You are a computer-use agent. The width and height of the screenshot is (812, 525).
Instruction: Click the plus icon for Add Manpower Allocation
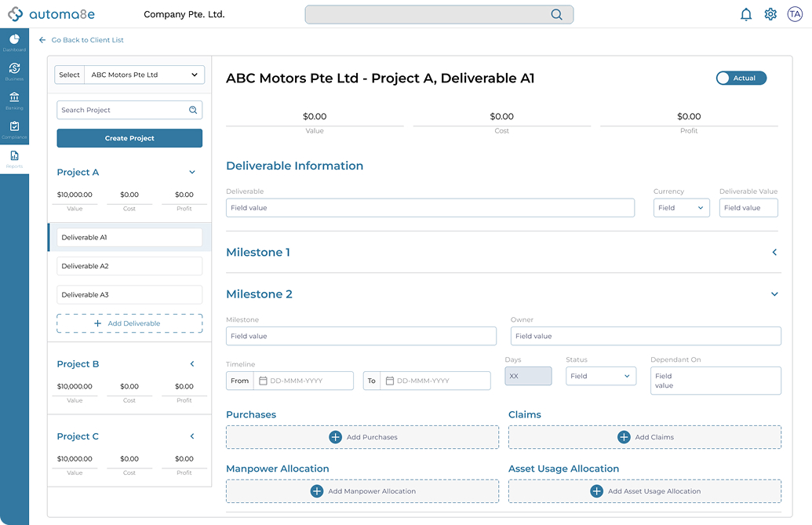point(317,490)
